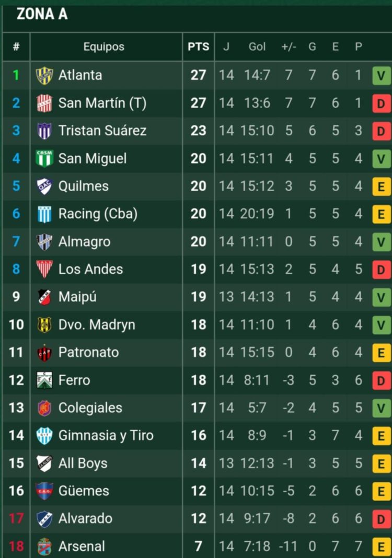Image resolution: width=392 pixels, height=558 pixels.
Task: Click the Quilmes team crest icon
Action: (44, 186)
